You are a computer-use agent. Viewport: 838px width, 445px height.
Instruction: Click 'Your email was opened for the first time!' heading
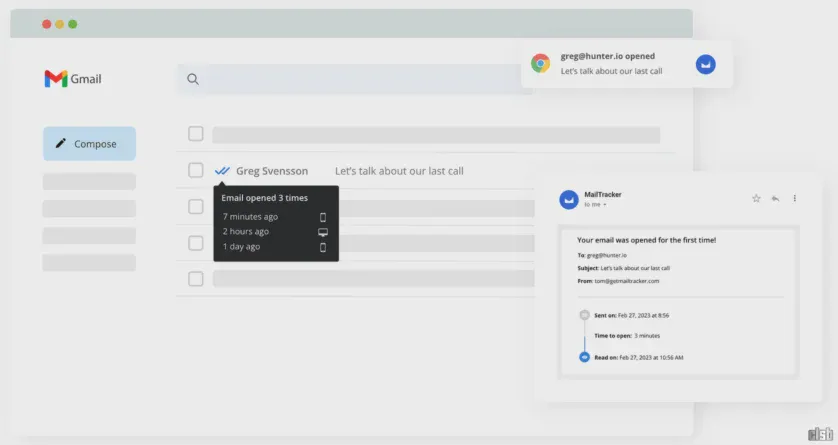point(647,240)
